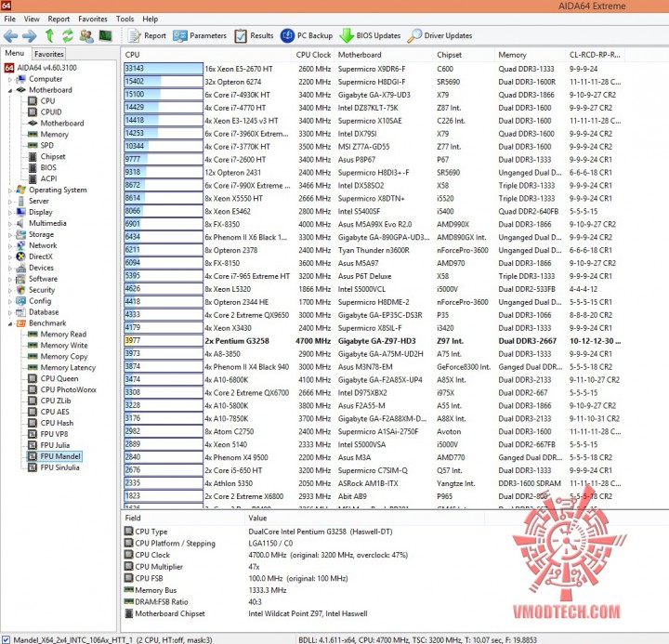Open Software in the tree

(36, 279)
